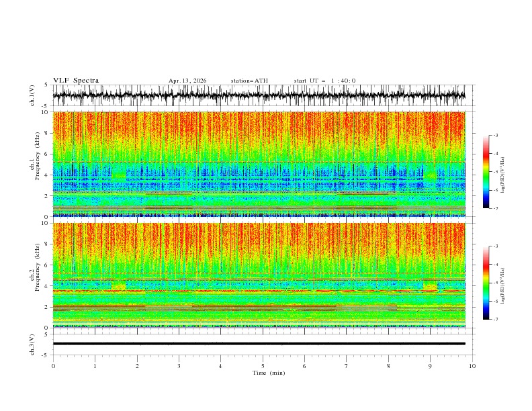The width and height of the screenshot is (532, 411).
Task: Click inside the ch.1 spectrogram panel
Action: point(259,164)
